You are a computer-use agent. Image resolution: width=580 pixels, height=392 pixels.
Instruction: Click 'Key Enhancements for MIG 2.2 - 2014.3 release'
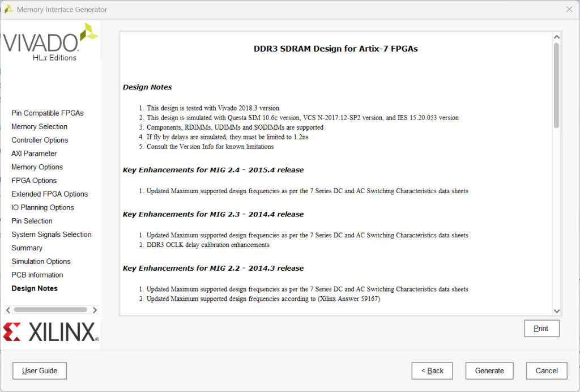pos(213,269)
